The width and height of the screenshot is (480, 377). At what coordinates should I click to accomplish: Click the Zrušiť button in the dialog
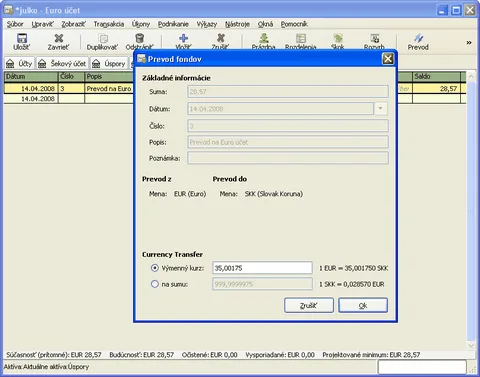point(309,305)
